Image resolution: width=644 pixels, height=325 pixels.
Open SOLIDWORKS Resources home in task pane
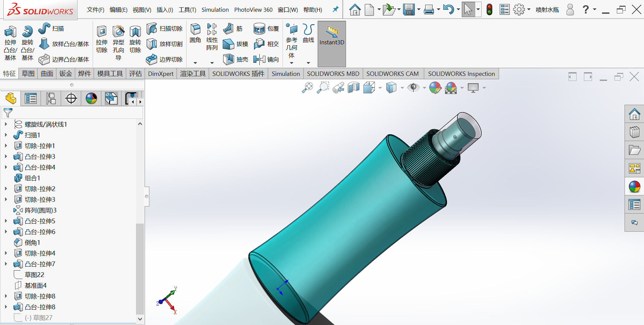[x=634, y=114]
